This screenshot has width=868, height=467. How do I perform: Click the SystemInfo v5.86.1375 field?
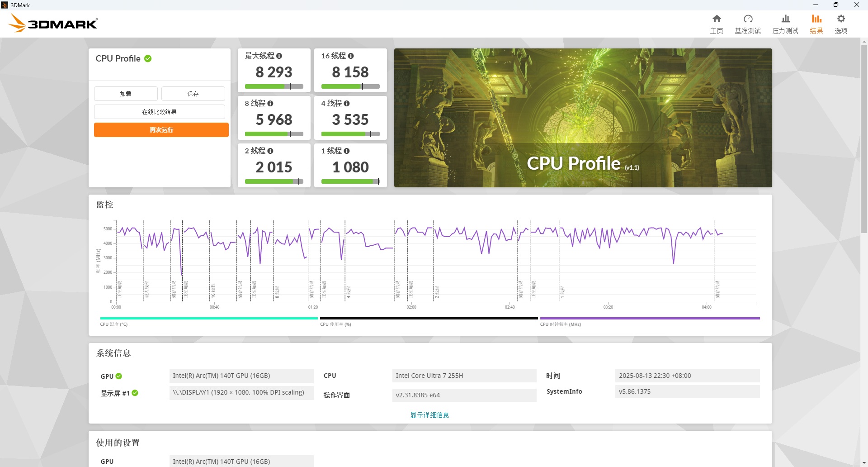687,392
